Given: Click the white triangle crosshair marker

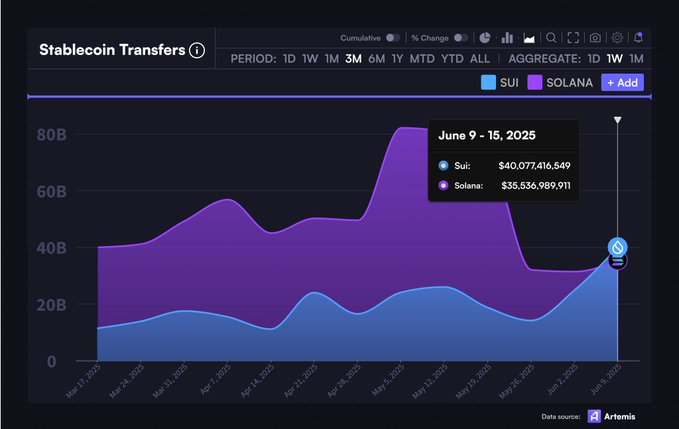Looking at the screenshot, I should pyautogui.click(x=618, y=120).
